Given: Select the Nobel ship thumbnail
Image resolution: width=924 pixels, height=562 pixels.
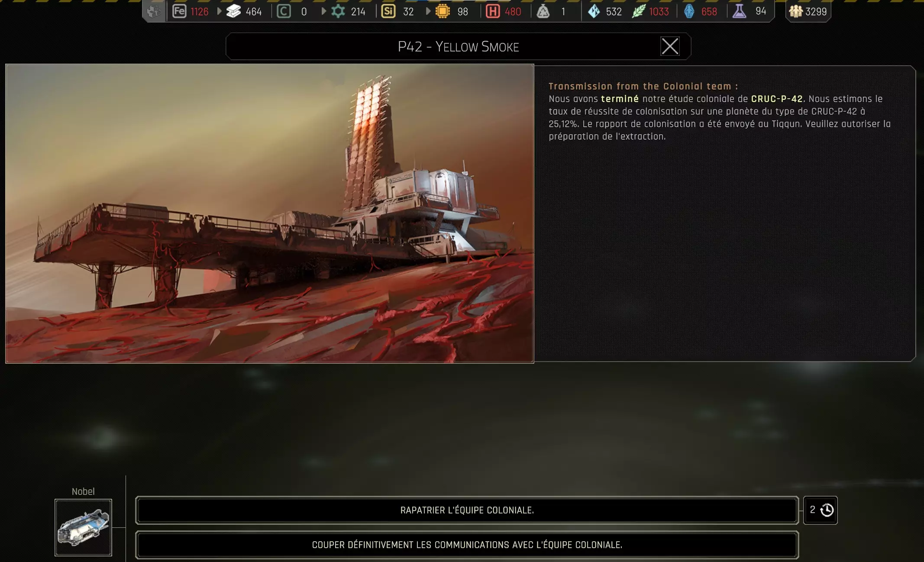Looking at the screenshot, I should [83, 527].
